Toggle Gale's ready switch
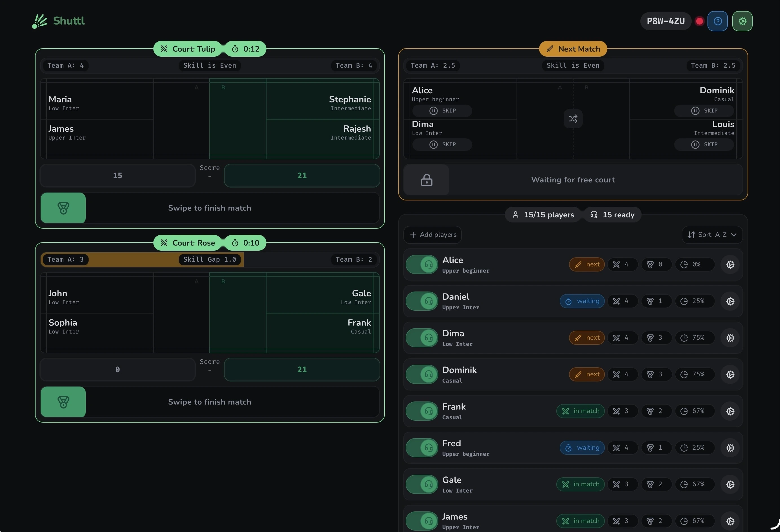The image size is (780, 532). point(422,484)
